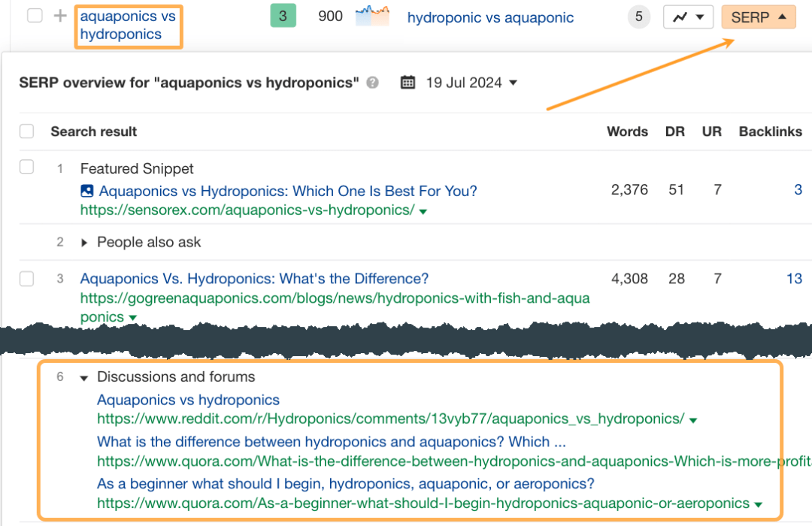Image resolution: width=812 pixels, height=526 pixels.
Task: Expand the People also ask section
Action: pos(84,242)
